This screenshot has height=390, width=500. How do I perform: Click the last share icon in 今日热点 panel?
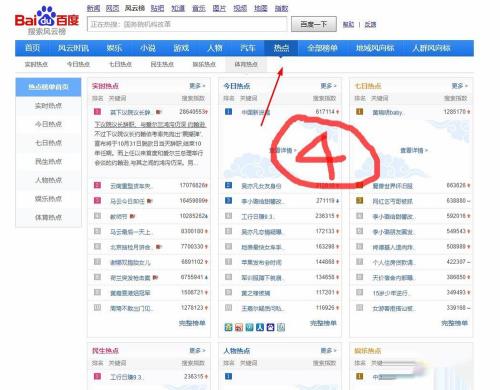coord(281,327)
